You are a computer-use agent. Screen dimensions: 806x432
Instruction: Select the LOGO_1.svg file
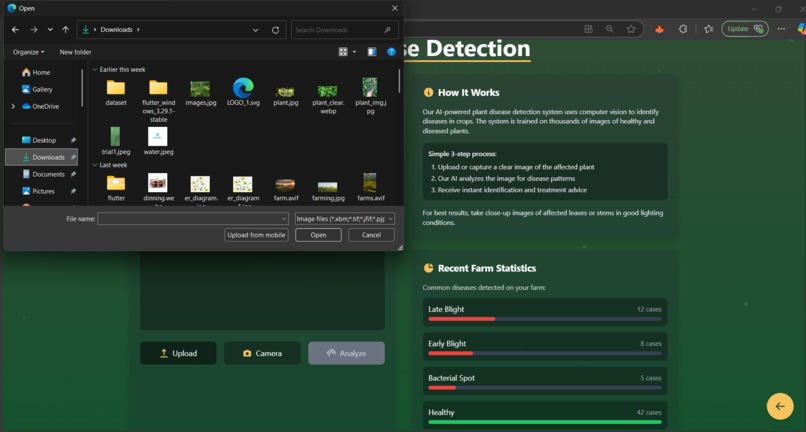tap(243, 93)
